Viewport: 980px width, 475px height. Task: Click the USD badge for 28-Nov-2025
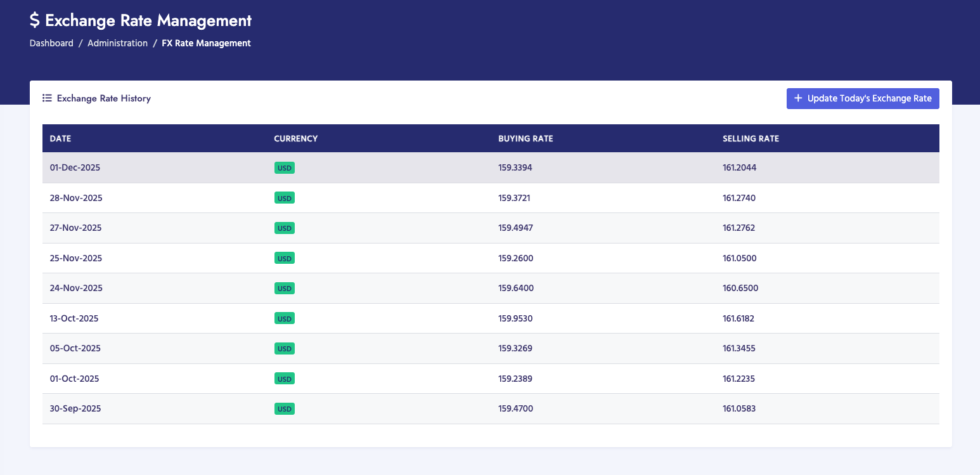(285, 198)
